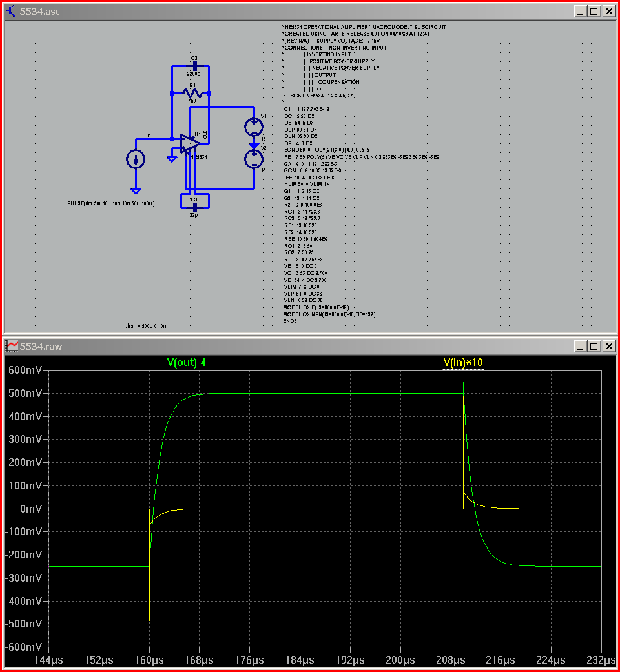Click the .tran 0 500u 0 10n directive
This screenshot has height=672, width=620.
tap(146, 326)
